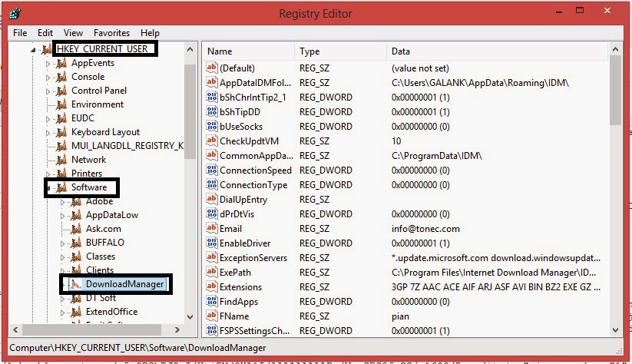Open the Edit menu
Screen dimensions: 632x364
tap(45, 33)
